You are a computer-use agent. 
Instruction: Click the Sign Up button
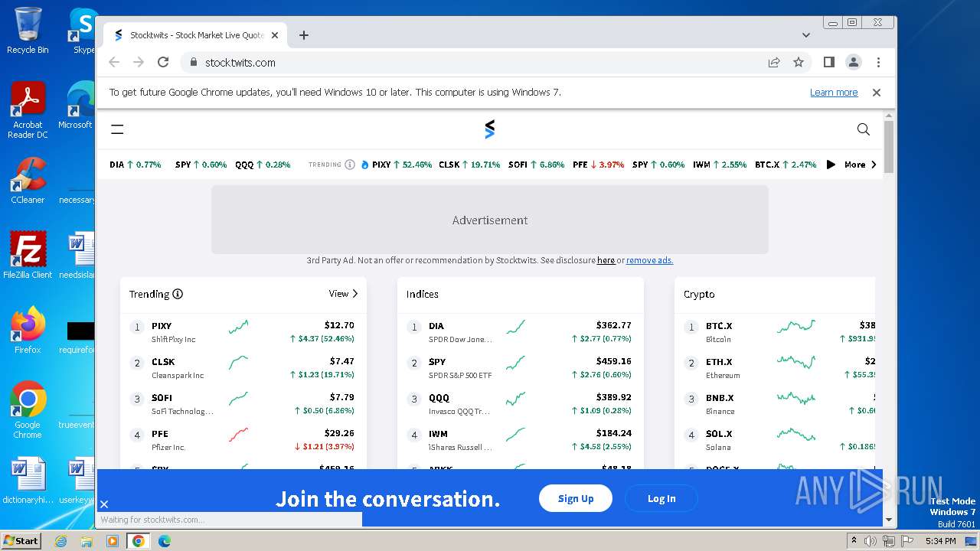(576, 498)
